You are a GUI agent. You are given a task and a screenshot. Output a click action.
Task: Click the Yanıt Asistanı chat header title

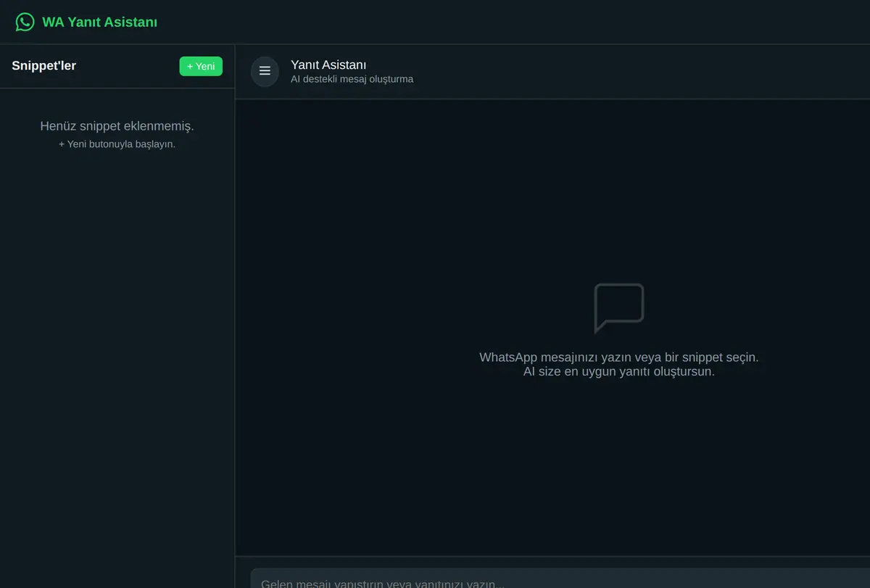328,65
